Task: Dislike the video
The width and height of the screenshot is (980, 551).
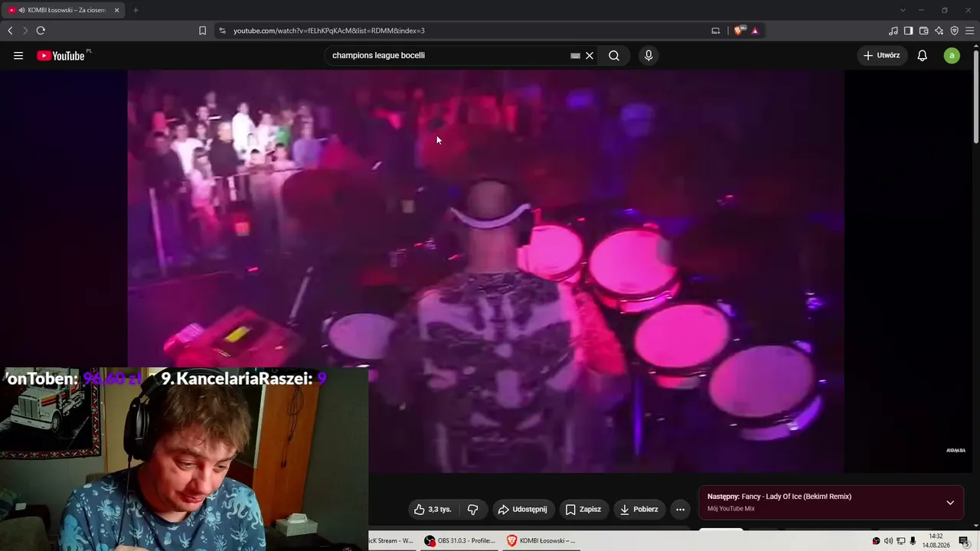Action: click(472, 509)
